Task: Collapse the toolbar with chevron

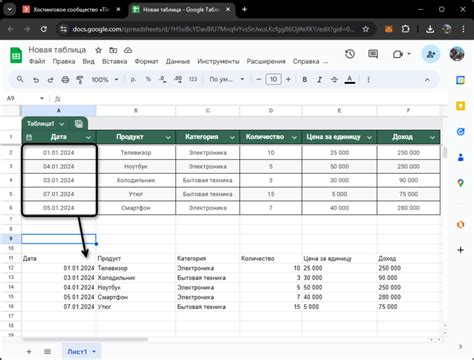Action: [x=427, y=80]
